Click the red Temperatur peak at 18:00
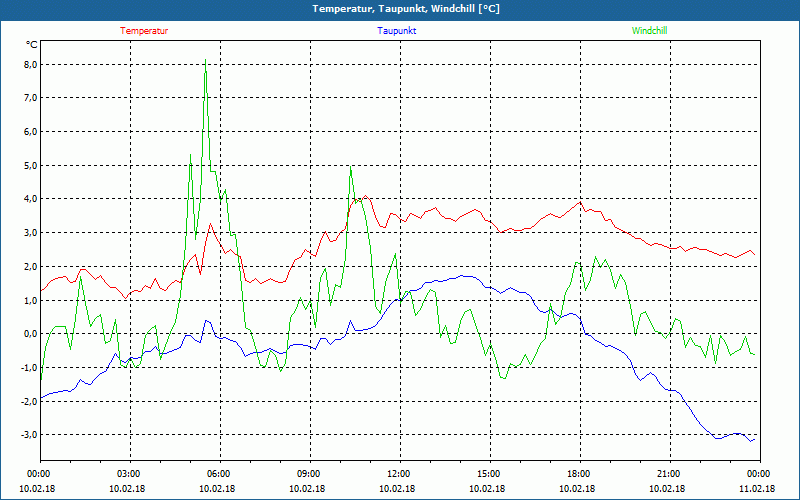 (580, 202)
